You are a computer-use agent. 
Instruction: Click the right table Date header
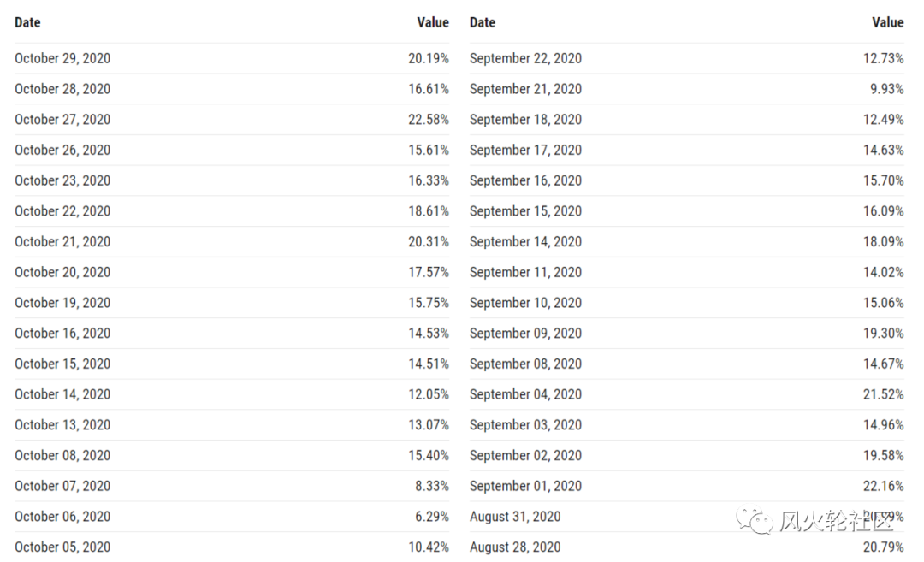click(x=483, y=22)
